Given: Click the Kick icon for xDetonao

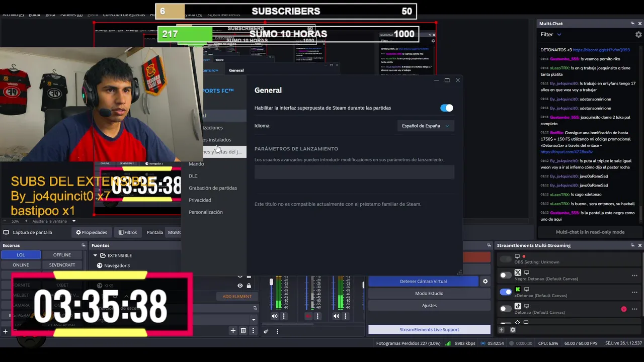Looking at the screenshot, I should click(x=518, y=290).
